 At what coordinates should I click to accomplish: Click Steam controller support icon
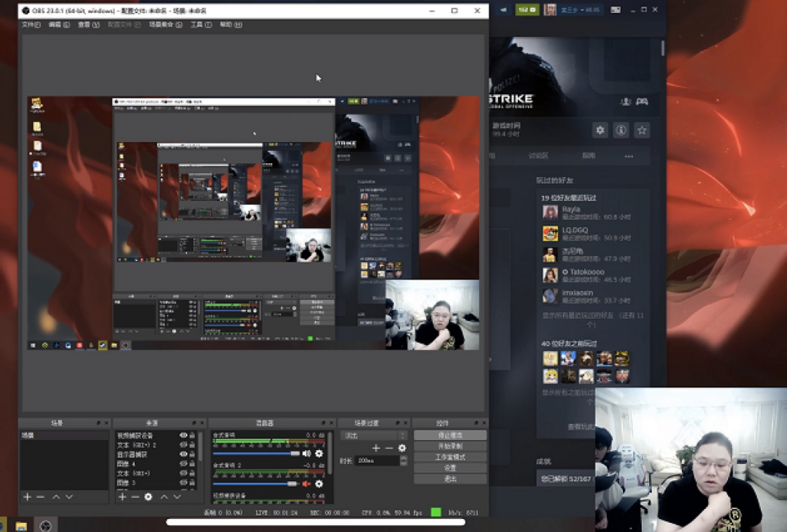[642, 102]
